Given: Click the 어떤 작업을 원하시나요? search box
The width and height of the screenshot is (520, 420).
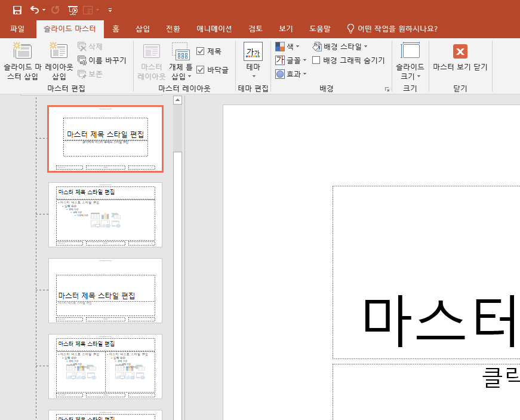Looking at the screenshot, I should coord(398,29).
